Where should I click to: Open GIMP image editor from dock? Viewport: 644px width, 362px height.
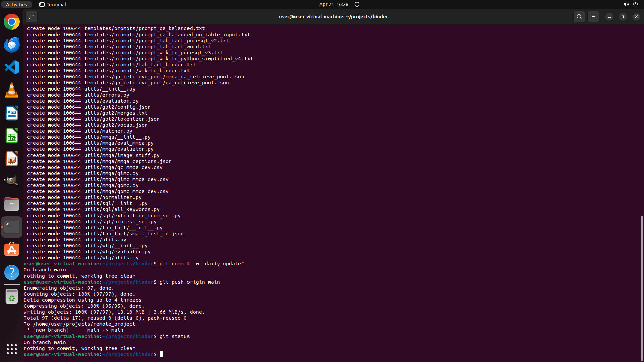pyautogui.click(x=12, y=181)
